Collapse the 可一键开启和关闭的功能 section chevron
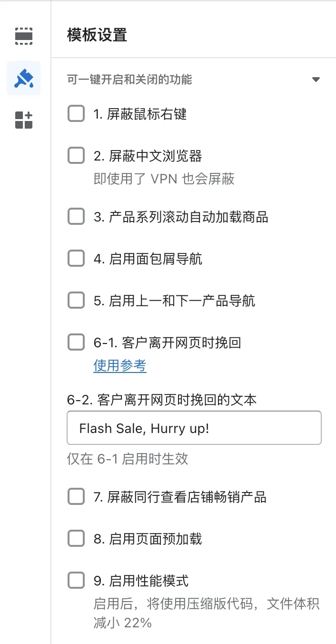336x644 pixels. 316,80
